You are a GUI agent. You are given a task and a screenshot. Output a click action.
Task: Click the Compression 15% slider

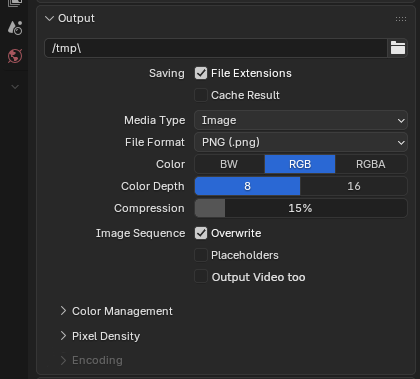(301, 208)
